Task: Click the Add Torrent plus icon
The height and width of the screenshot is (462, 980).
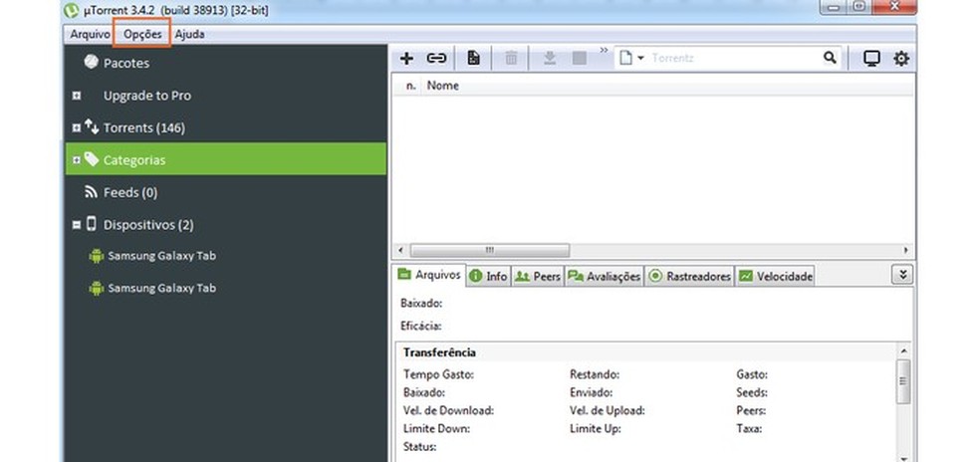Action: click(x=407, y=58)
